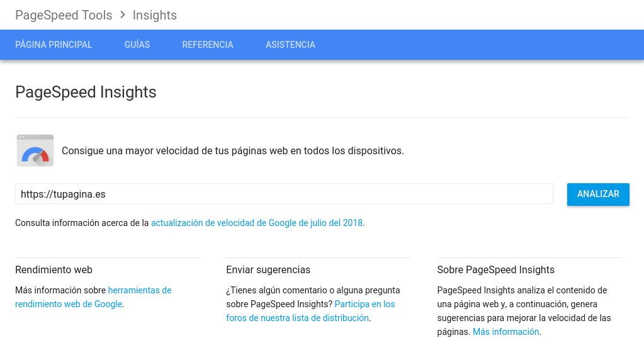
Task: Go to the PÁGINA PRINCIPAL tab
Action: [54, 44]
